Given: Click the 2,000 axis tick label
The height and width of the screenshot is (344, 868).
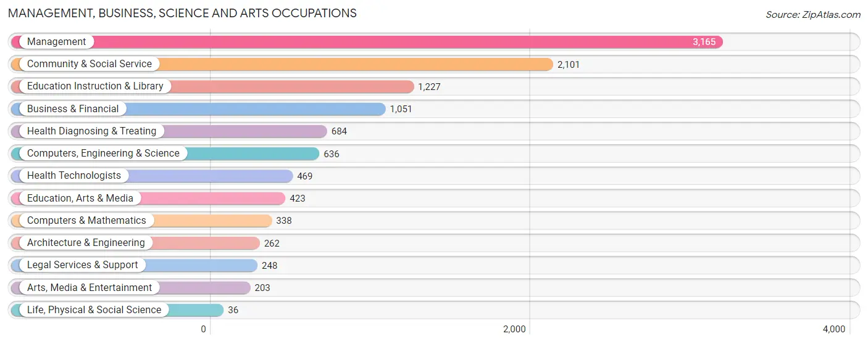Looking at the screenshot, I should point(514,329).
